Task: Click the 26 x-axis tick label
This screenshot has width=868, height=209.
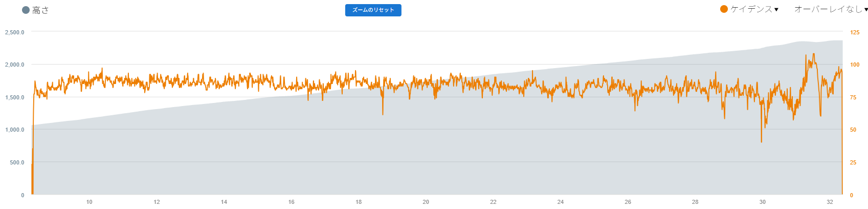Action: point(628,202)
